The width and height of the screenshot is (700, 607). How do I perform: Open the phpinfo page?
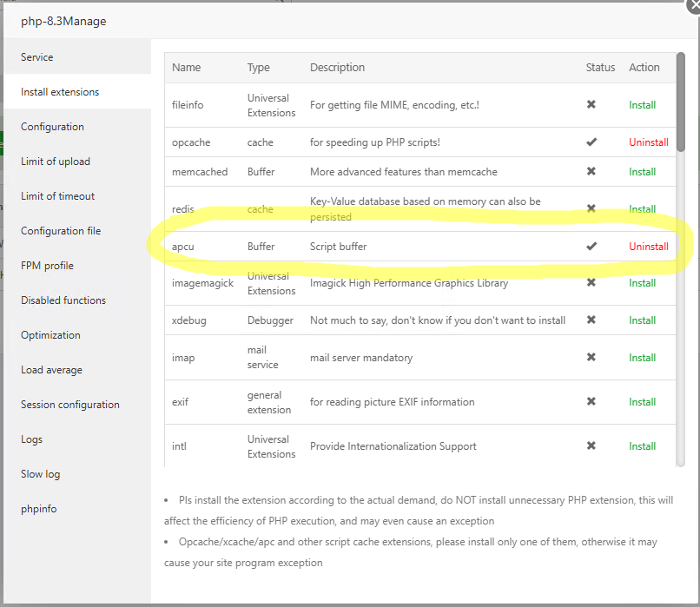[39, 509]
